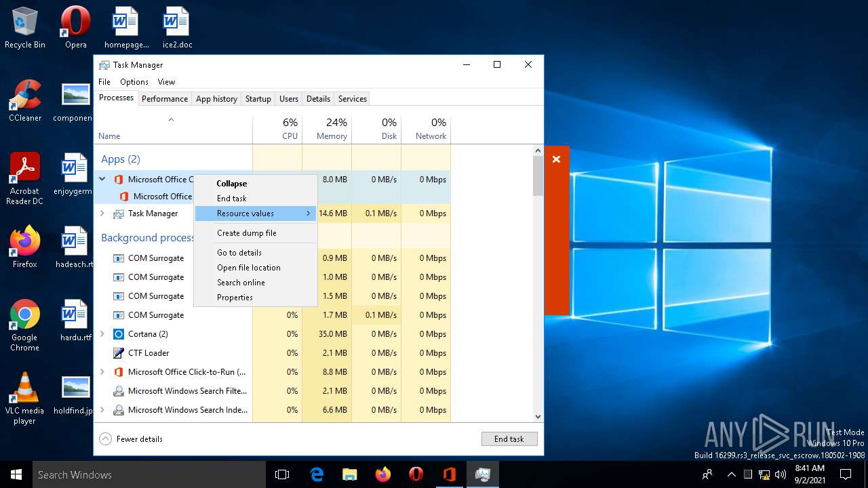The image size is (868, 488).
Task: Open the VLC media player shortcut
Action: tap(25, 398)
